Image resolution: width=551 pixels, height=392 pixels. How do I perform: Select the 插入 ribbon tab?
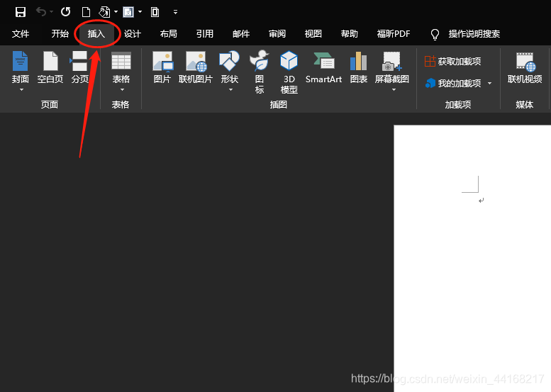(96, 34)
